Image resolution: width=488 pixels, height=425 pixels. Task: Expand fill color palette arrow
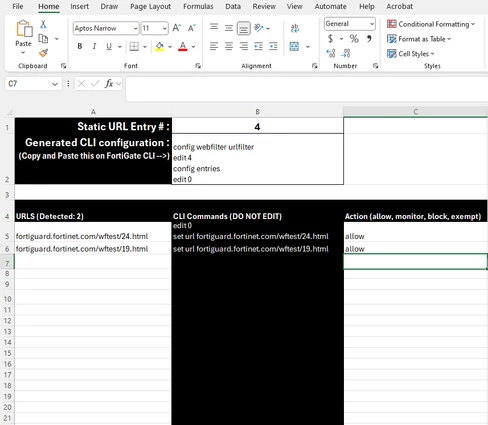click(170, 47)
